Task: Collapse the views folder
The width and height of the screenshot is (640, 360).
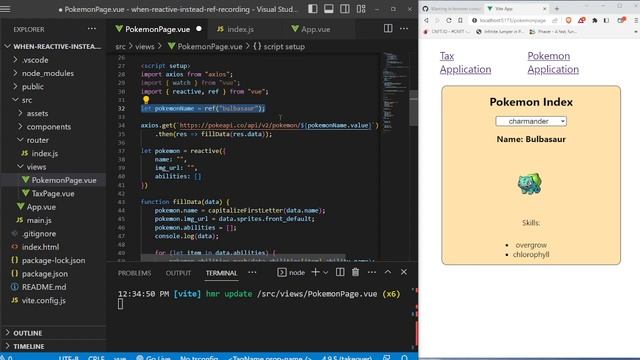Action: click(53, 167)
